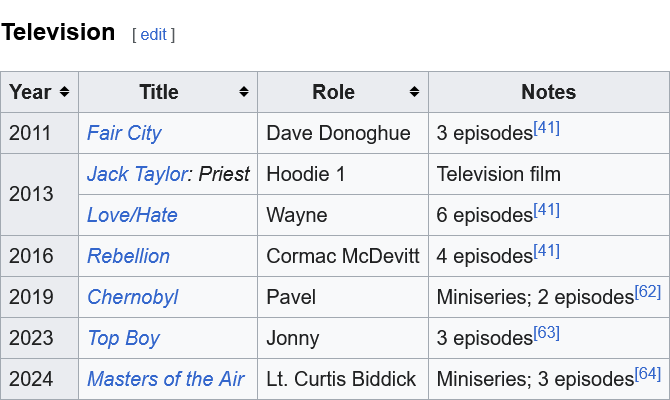The height and width of the screenshot is (400, 670).
Task: Sort table by Title column arrows
Action: pyautogui.click(x=244, y=92)
